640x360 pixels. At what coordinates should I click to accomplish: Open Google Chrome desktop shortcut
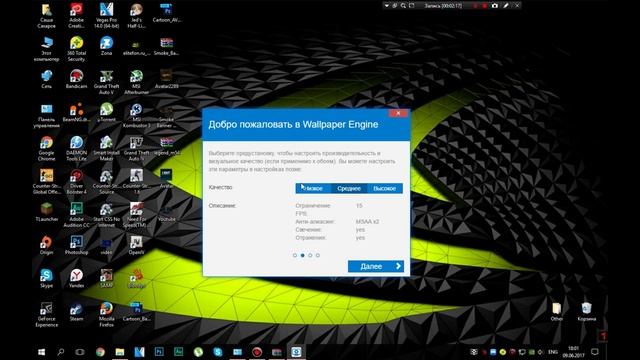pos(47,149)
